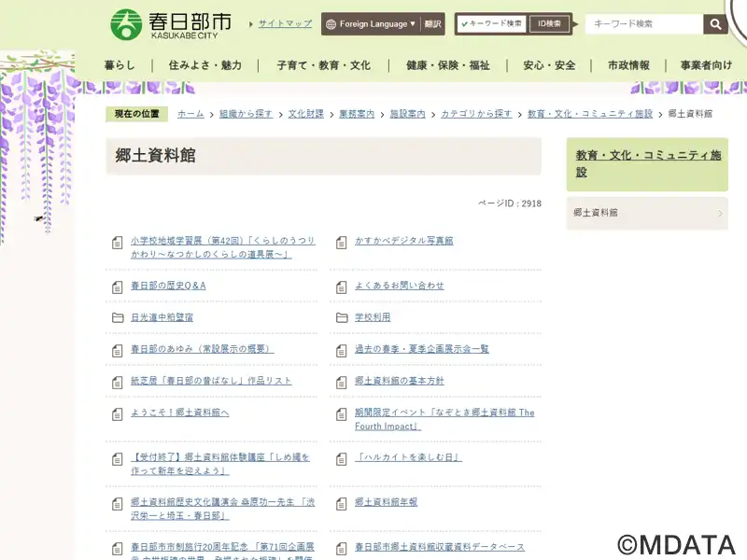
Task: Click document icon beside 春日部の歴史Q&A
Action: pos(118,287)
